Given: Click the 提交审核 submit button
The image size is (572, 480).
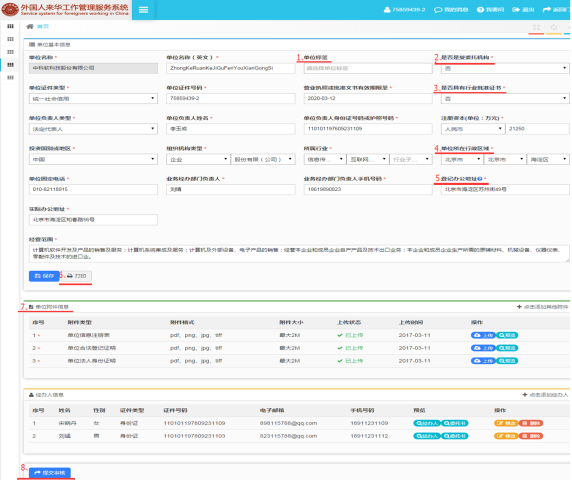Looking at the screenshot, I should coord(50,473).
